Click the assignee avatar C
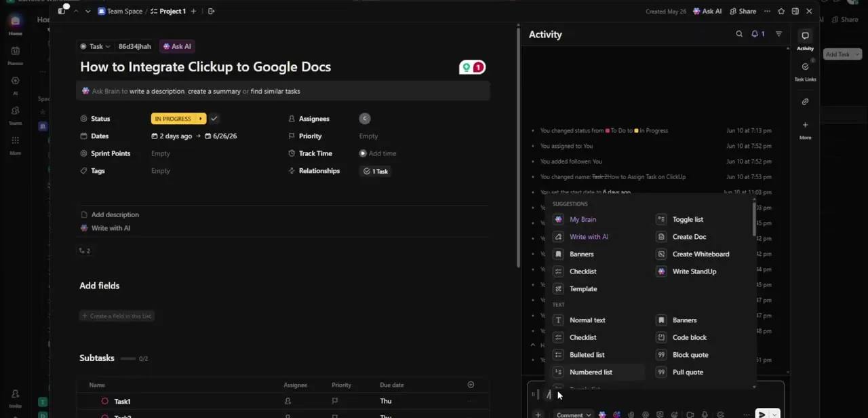Screen dimensions: 868x418 [x=365, y=119]
